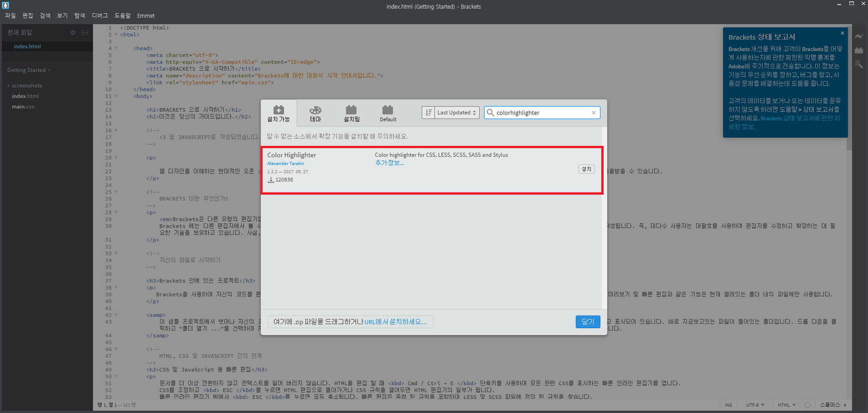
Task: Click download count icon for Color Highlighter
Action: (271, 180)
